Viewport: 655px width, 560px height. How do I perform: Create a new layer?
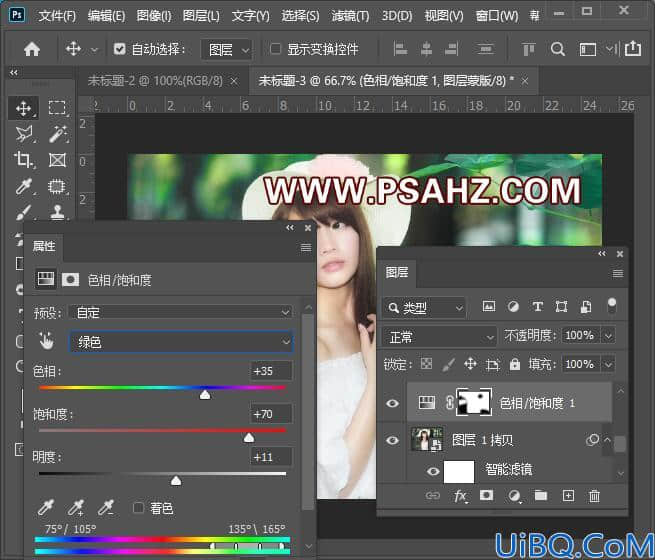pos(568,496)
